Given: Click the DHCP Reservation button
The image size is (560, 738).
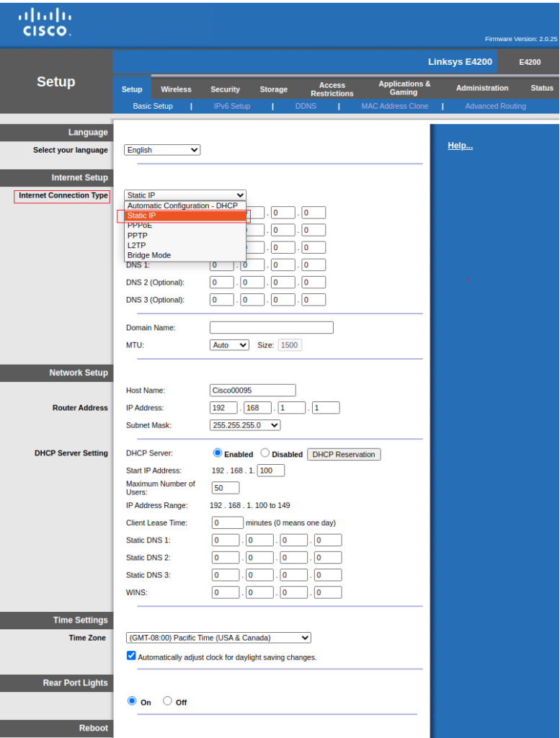Looking at the screenshot, I should (344, 455).
